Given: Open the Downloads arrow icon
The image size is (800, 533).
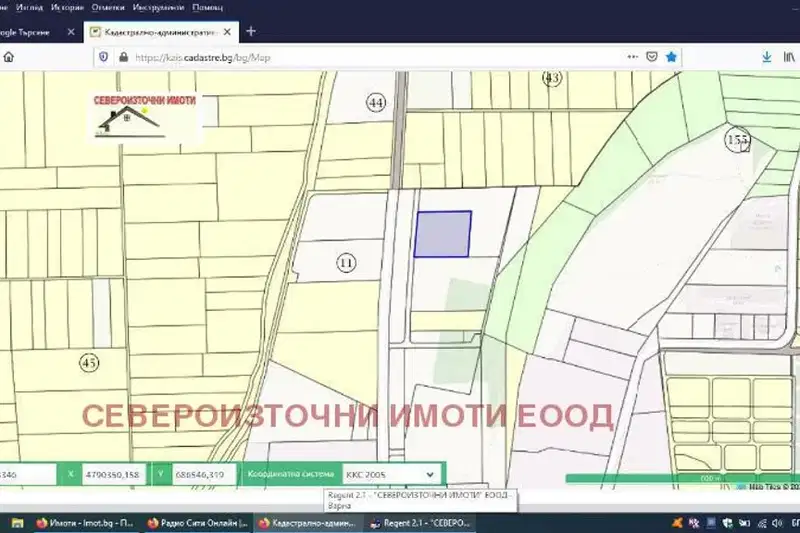Looking at the screenshot, I should pyautogui.click(x=767, y=57).
